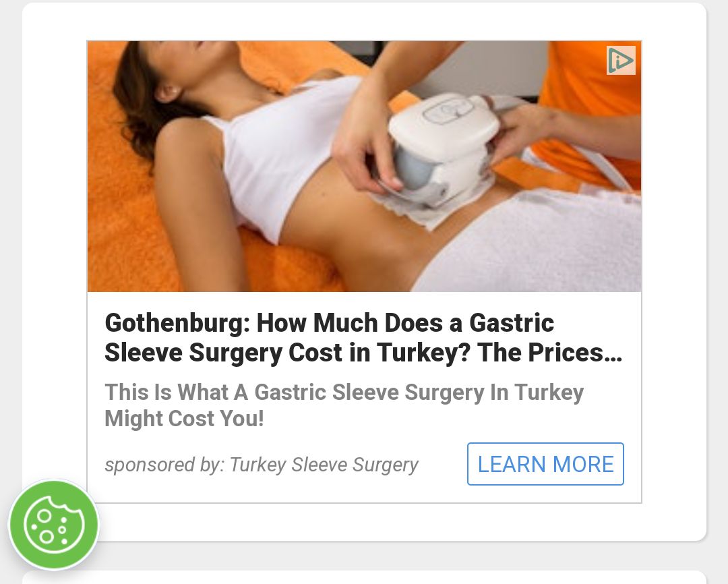Click the next card peeking at page bottom

[365, 577]
